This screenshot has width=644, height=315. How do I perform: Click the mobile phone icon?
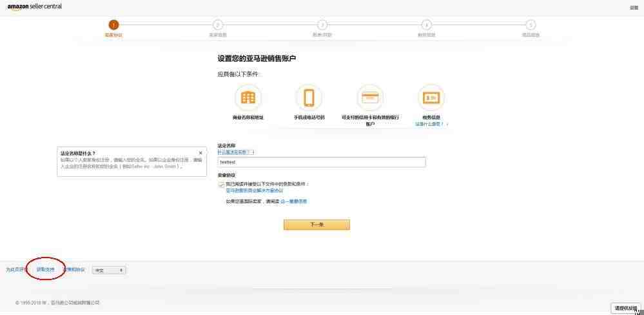click(x=309, y=98)
